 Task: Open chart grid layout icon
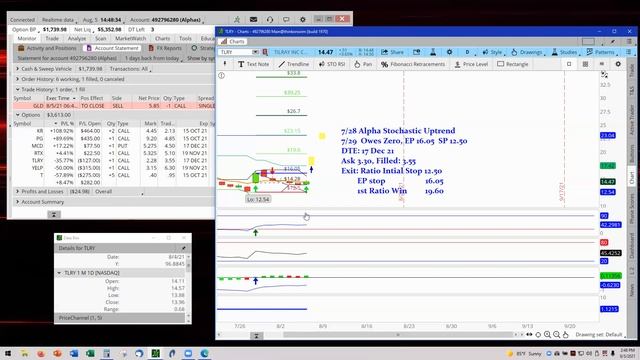coord(585,64)
